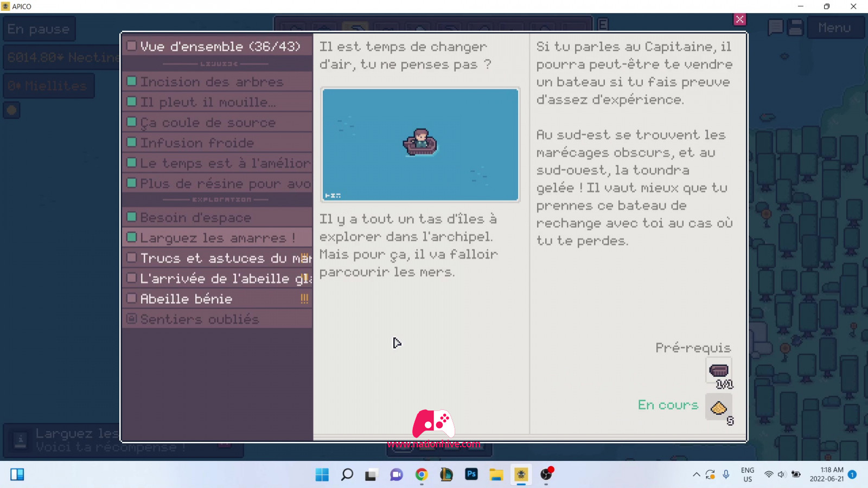This screenshot has height=488, width=868.
Task: Click locked quest Sentiers oubliés icon
Action: [131, 318]
